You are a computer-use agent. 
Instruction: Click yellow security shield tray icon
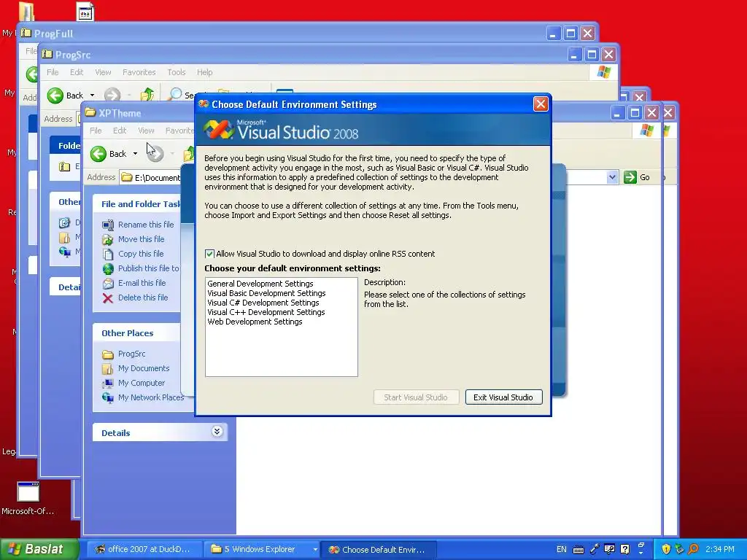coord(666,549)
